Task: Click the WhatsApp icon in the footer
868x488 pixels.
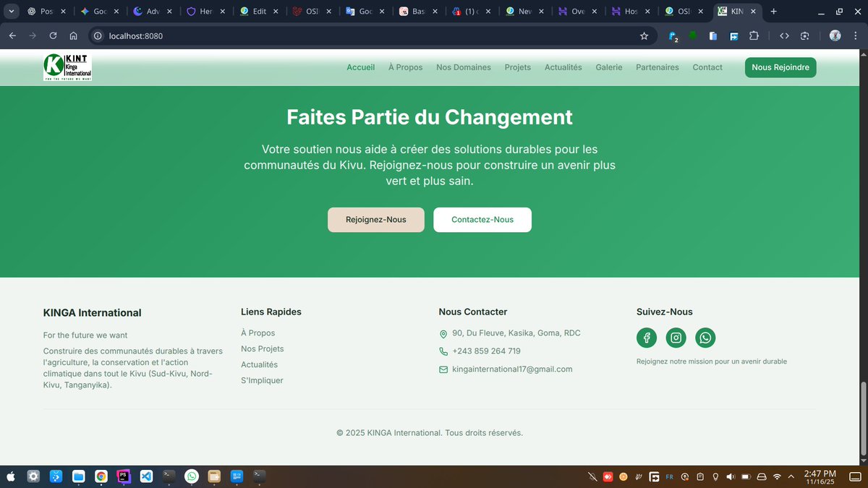Action: point(705,337)
